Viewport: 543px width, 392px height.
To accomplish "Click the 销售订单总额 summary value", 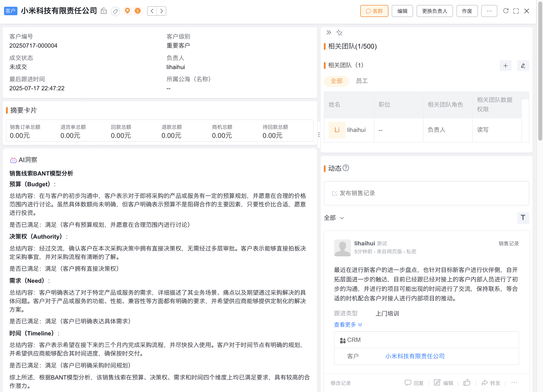I will coord(20,136).
